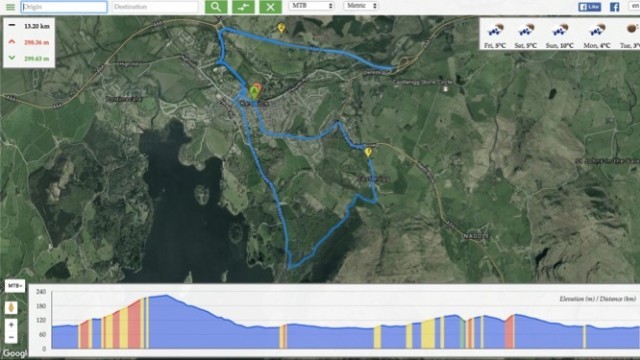Open the 'en' language selector
This screenshot has height=360, width=640.
pos(635,6)
